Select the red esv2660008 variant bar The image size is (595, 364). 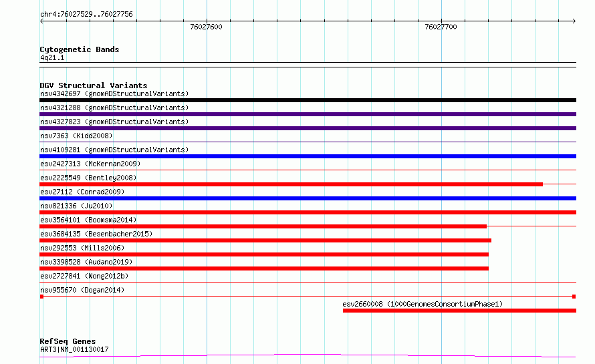pyautogui.click(x=459, y=311)
